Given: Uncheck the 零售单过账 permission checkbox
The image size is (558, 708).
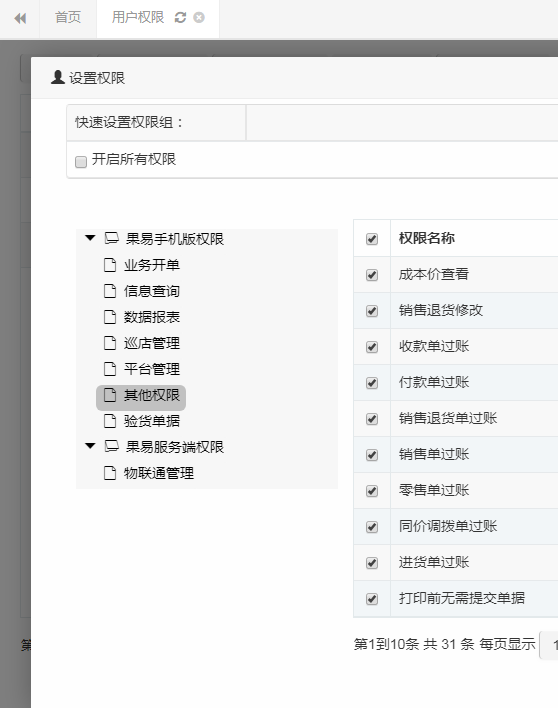Looking at the screenshot, I should coord(372,491).
